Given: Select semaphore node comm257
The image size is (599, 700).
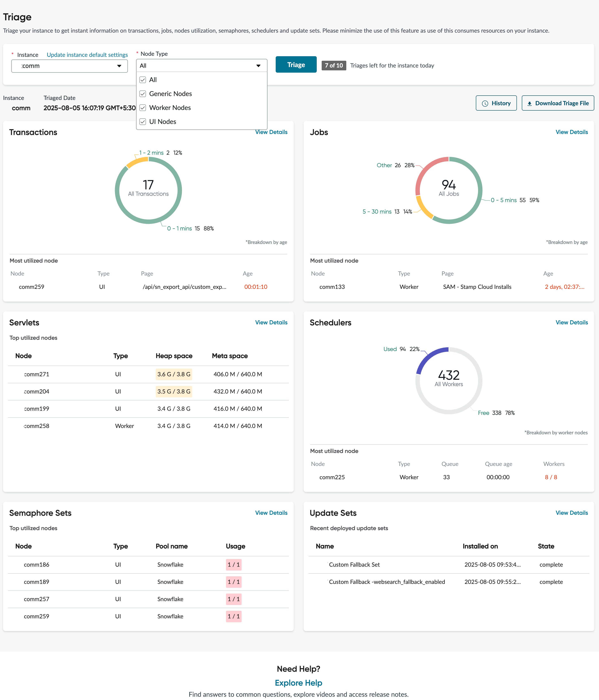Looking at the screenshot, I should pyautogui.click(x=37, y=599).
